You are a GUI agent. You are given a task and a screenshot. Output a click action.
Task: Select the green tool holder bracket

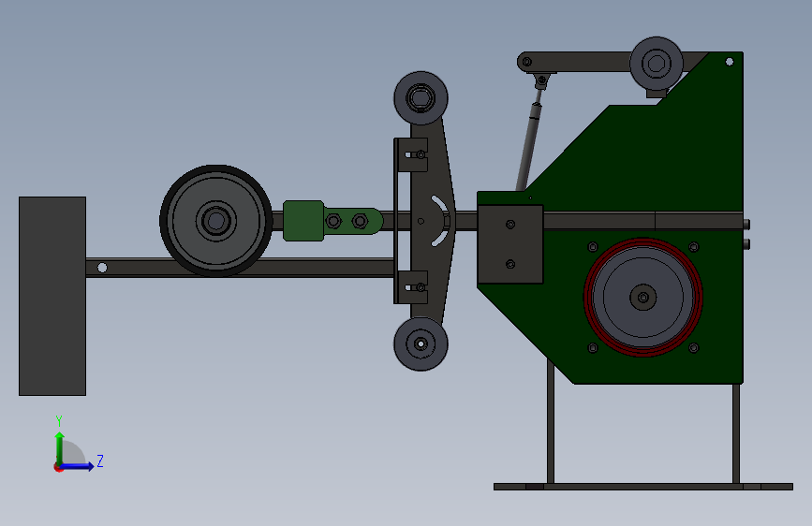click(x=332, y=221)
